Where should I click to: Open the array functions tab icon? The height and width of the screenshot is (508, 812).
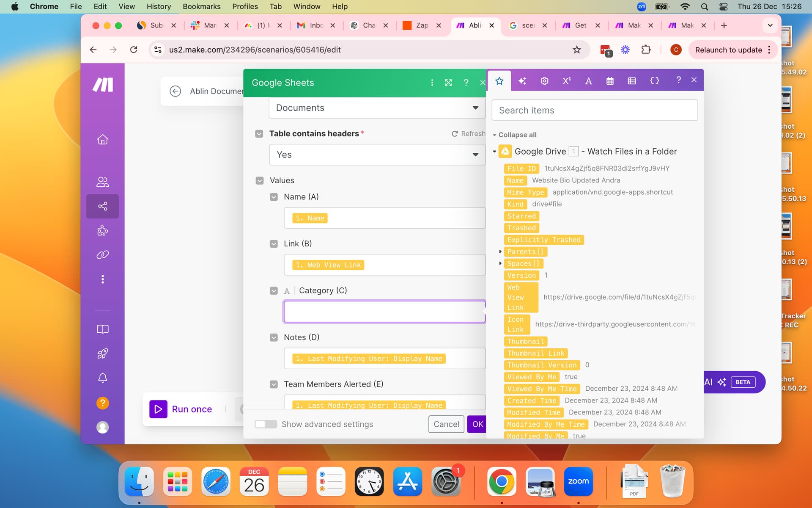point(632,81)
